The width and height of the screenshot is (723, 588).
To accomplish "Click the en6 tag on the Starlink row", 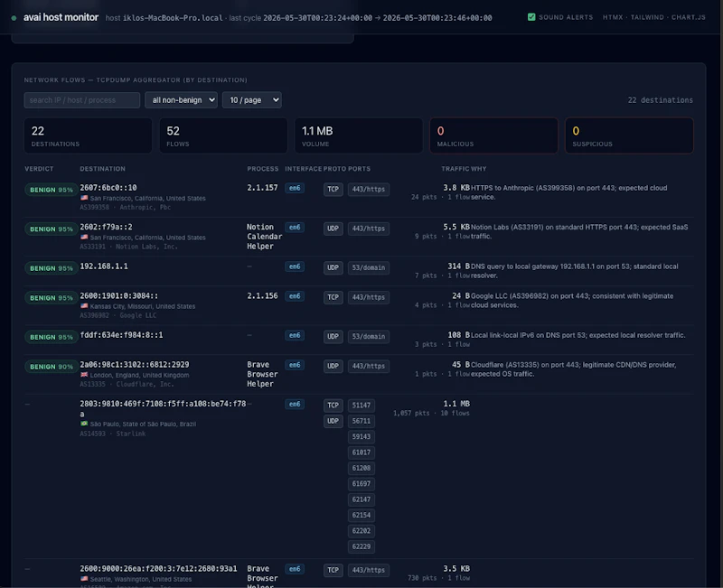I will [x=295, y=404].
